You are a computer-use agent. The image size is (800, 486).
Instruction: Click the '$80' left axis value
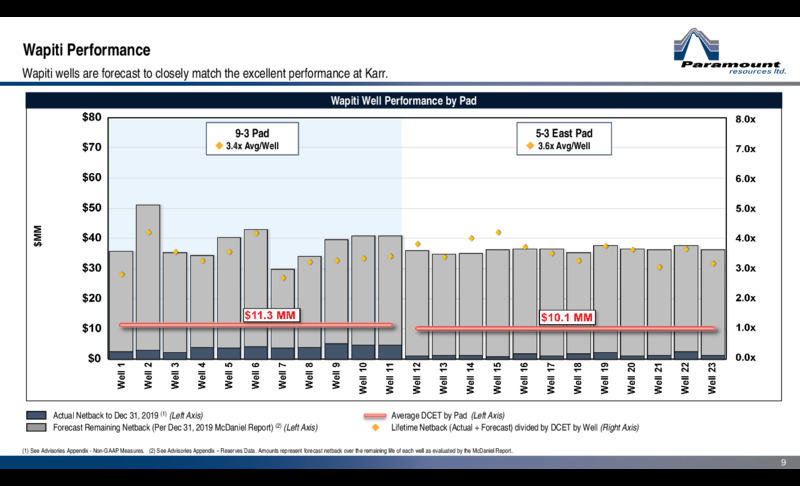(x=92, y=117)
